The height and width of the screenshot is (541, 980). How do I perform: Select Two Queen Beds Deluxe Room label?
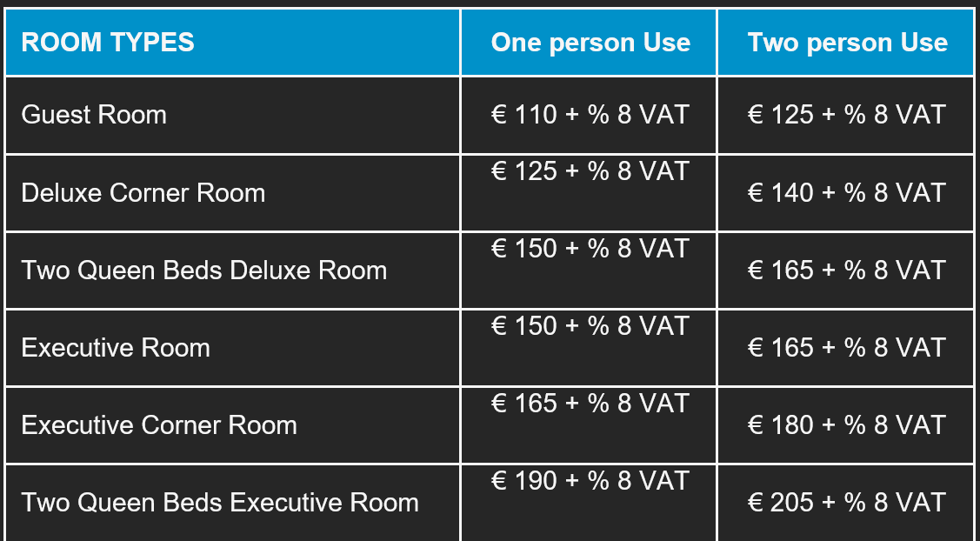pos(204,270)
